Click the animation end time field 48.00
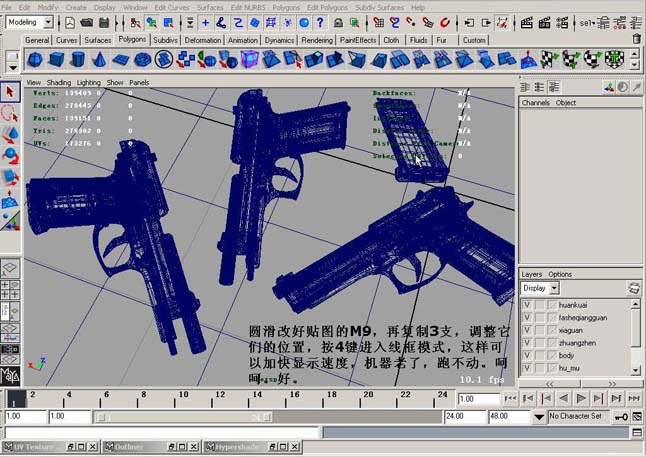 (509, 417)
